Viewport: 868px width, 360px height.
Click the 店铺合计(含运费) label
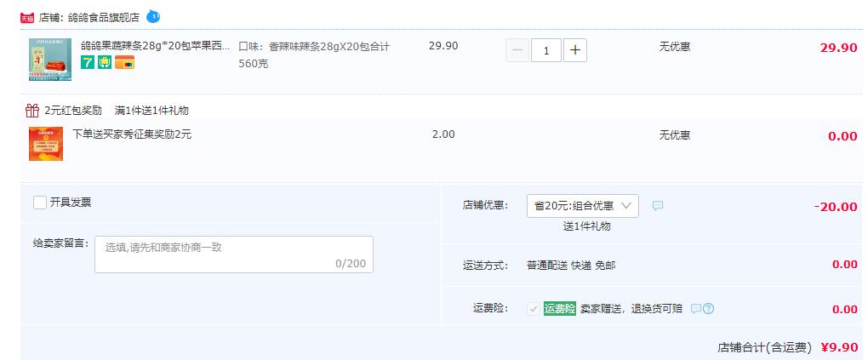coord(764,348)
